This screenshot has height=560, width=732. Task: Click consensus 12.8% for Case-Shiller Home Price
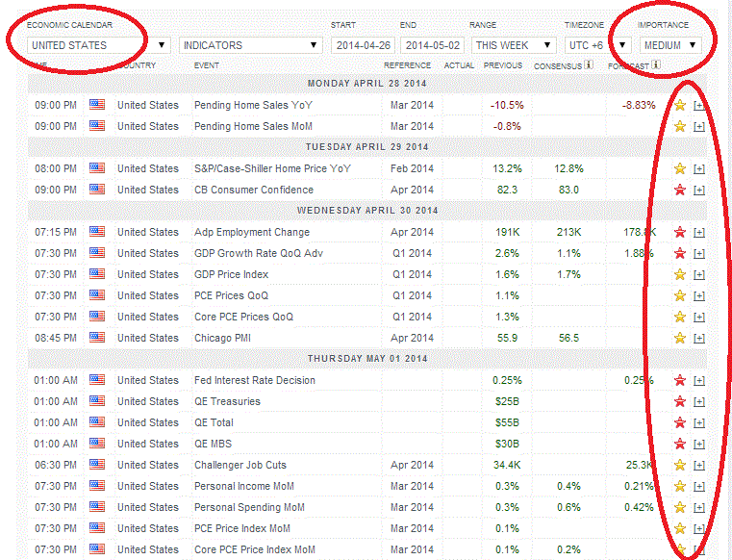pos(568,168)
